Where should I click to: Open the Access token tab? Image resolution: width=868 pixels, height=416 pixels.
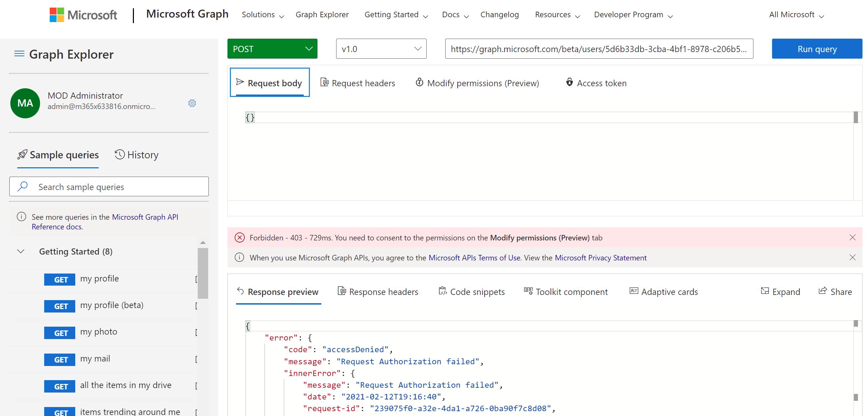(596, 83)
